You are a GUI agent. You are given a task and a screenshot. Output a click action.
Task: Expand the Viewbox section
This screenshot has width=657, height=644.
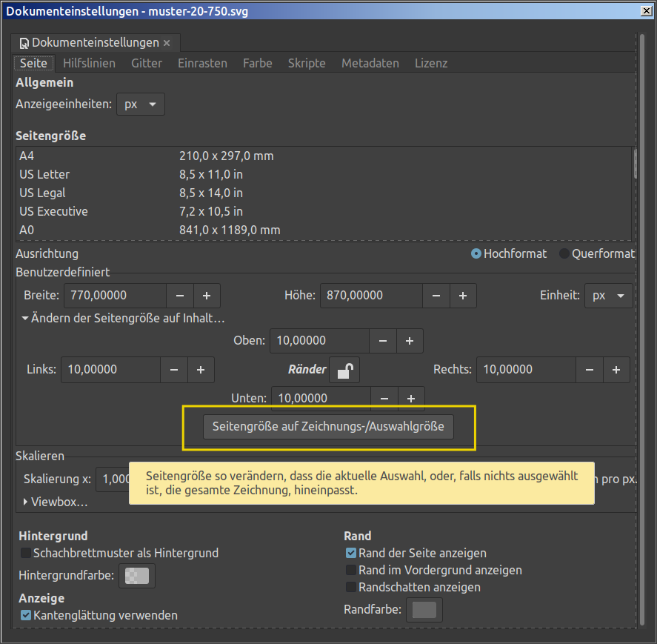[56, 502]
